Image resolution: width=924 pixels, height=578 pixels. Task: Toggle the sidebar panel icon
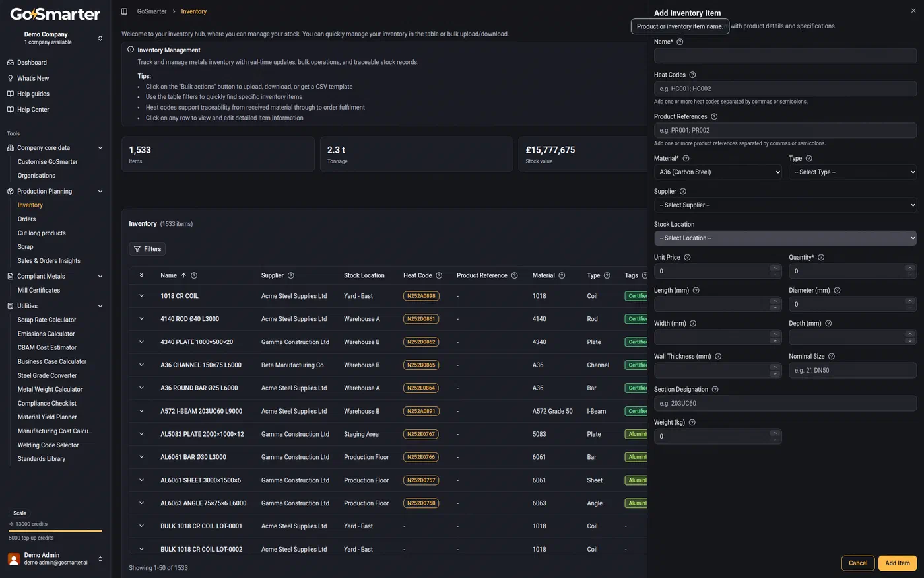click(124, 11)
